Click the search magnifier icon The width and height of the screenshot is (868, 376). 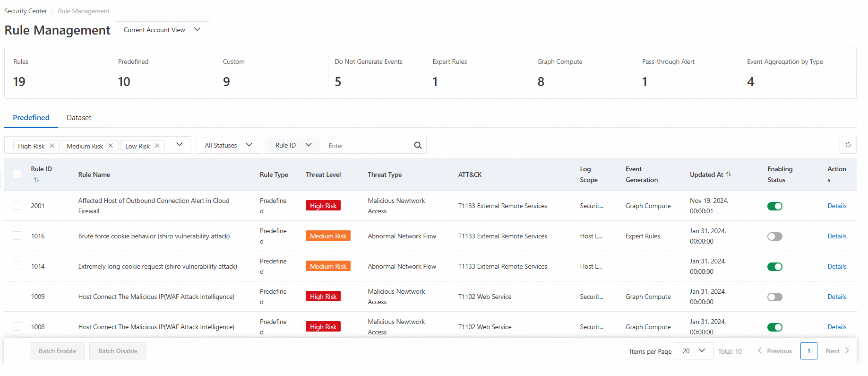(x=418, y=146)
